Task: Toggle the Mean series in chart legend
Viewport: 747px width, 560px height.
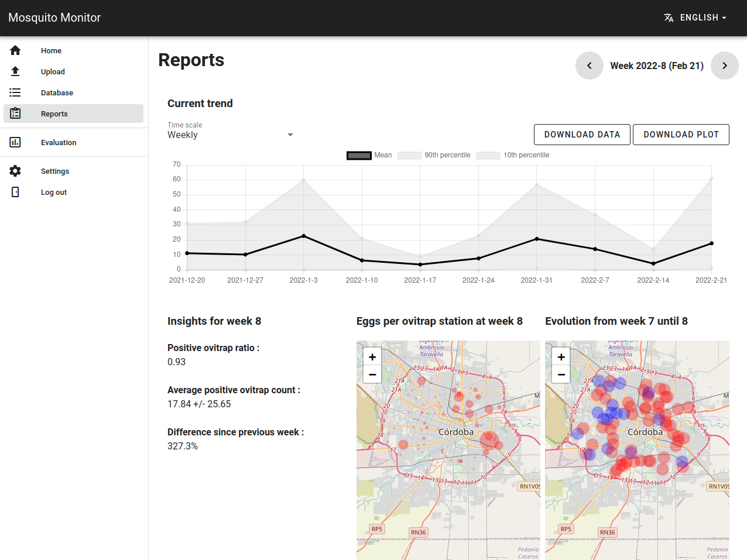Action: [359, 156]
